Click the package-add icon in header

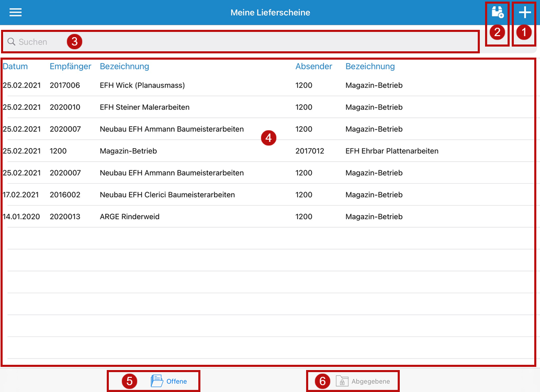(x=497, y=12)
